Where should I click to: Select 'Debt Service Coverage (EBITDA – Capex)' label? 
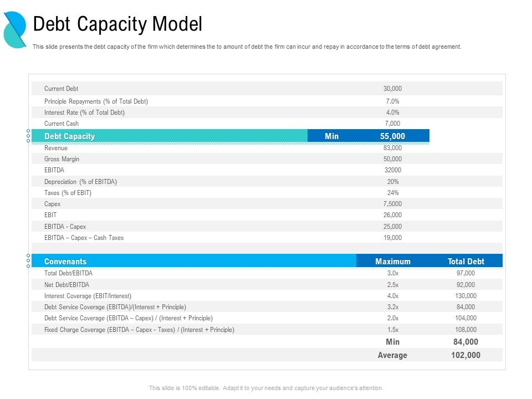click(x=128, y=318)
